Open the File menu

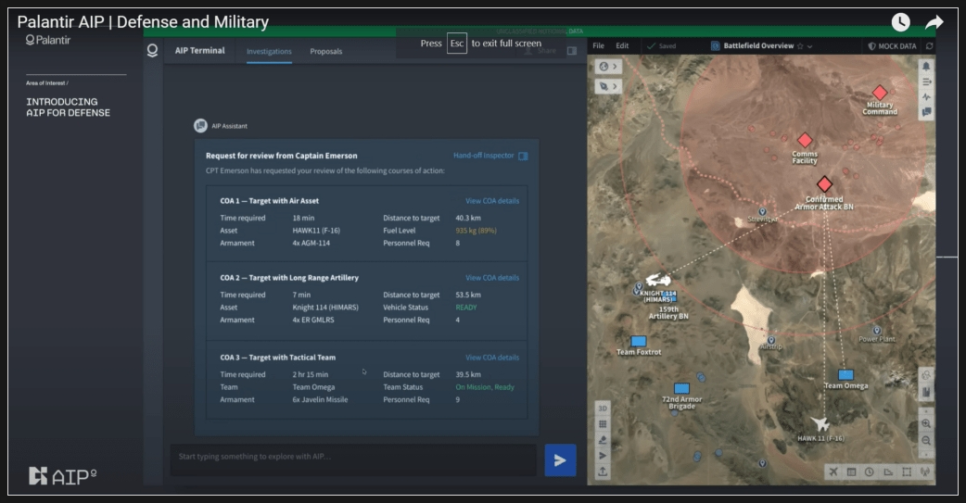[599, 46]
